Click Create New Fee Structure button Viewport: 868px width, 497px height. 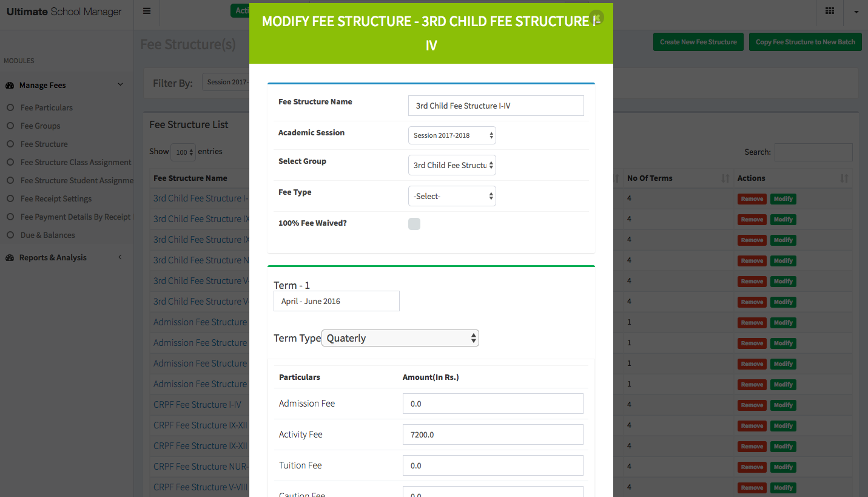(x=698, y=42)
